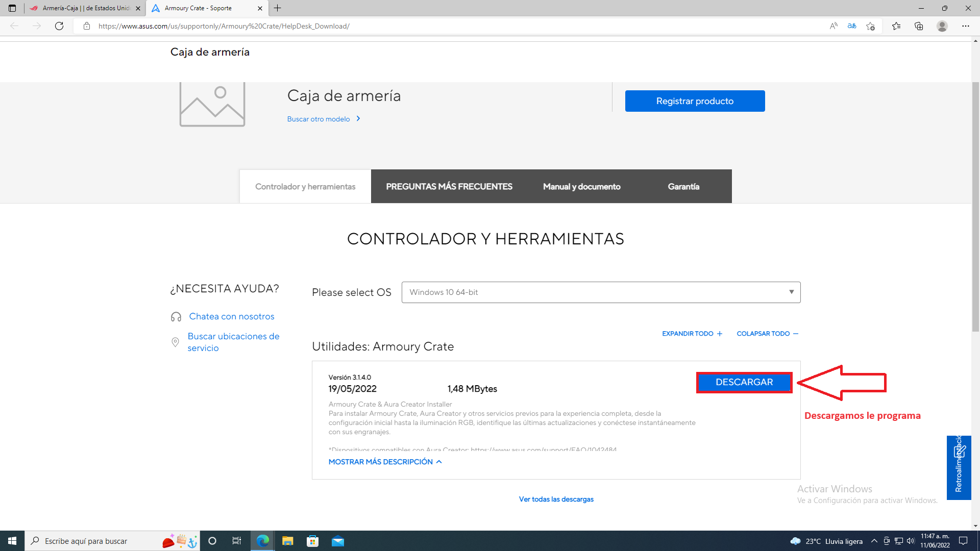Open File Explorer from the taskbar
Viewport: 980px width, 551px height.
pyautogui.click(x=287, y=541)
